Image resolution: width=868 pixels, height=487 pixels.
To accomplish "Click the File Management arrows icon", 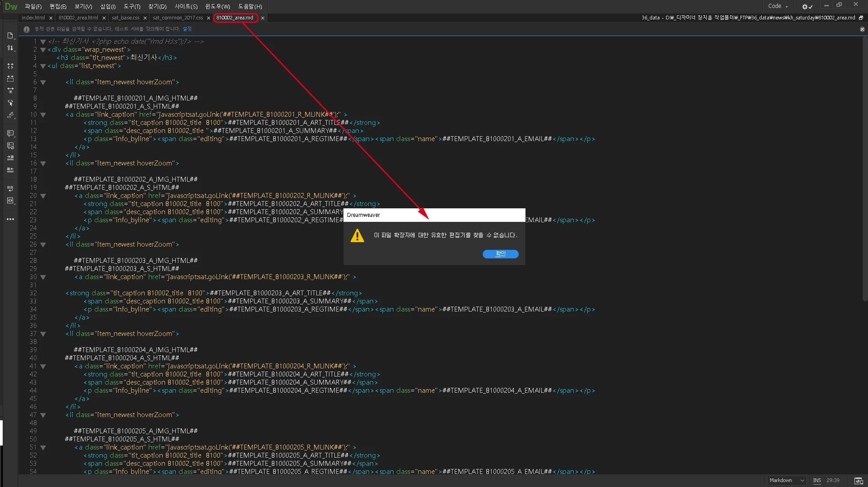I will pyautogui.click(x=10, y=48).
